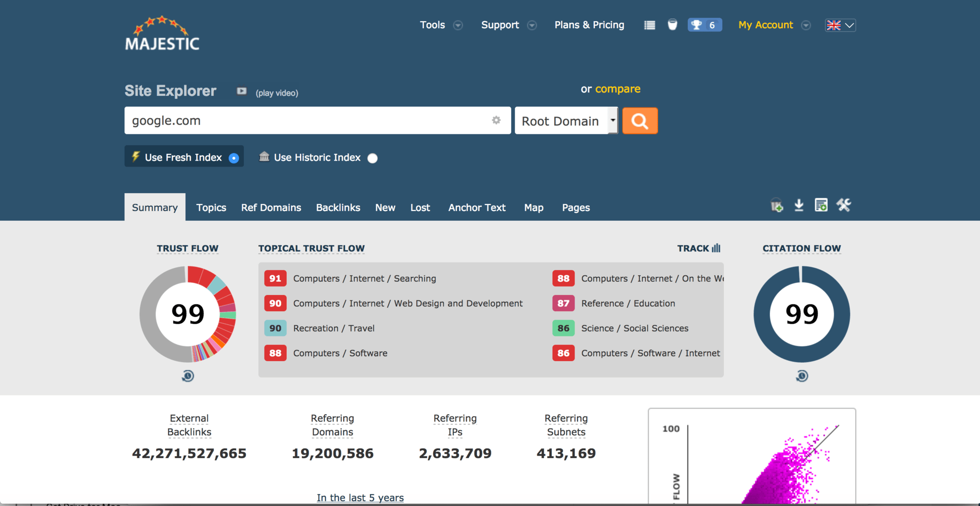Open Plans & Pricing page
This screenshot has height=506, width=980.
(x=589, y=25)
